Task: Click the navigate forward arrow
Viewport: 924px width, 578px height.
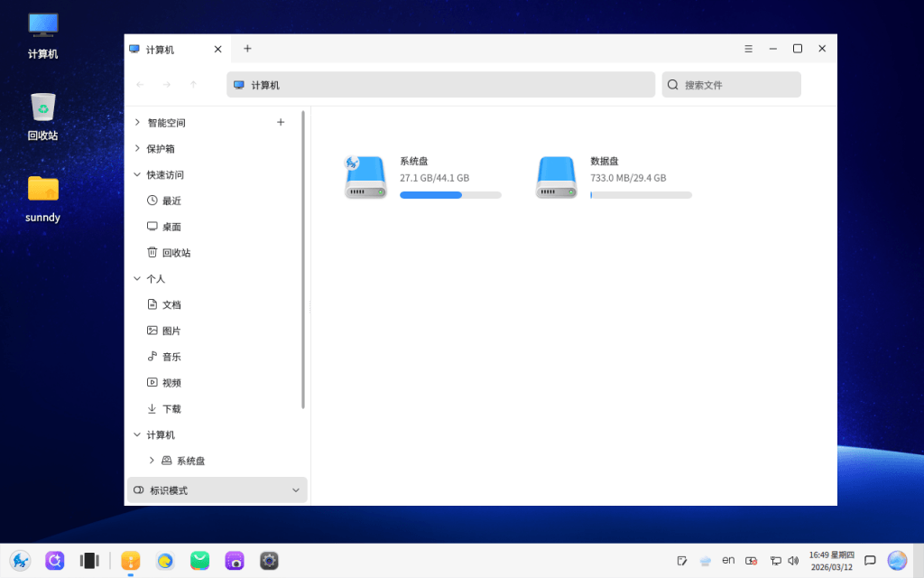Action: tap(167, 85)
